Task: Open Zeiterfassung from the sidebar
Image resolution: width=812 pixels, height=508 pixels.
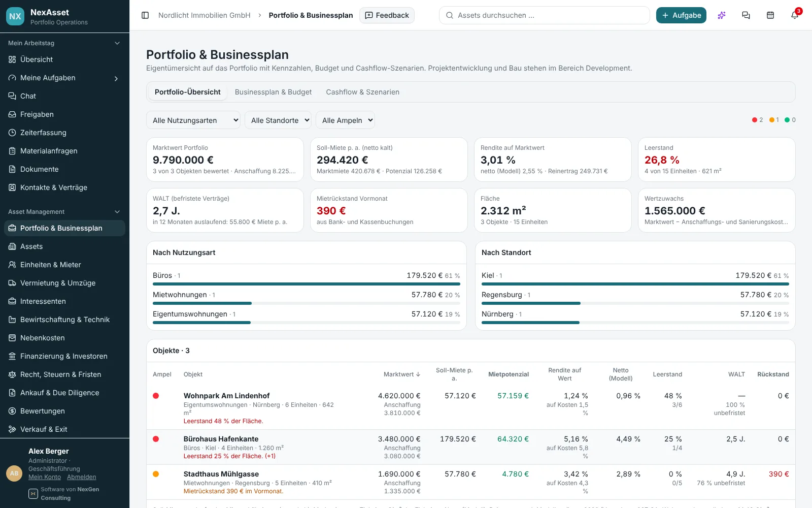Action: click(x=64, y=133)
